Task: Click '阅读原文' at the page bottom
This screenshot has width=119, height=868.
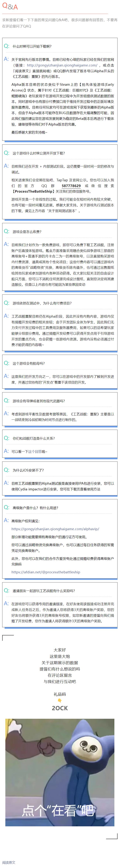Action: tap(9, 862)
